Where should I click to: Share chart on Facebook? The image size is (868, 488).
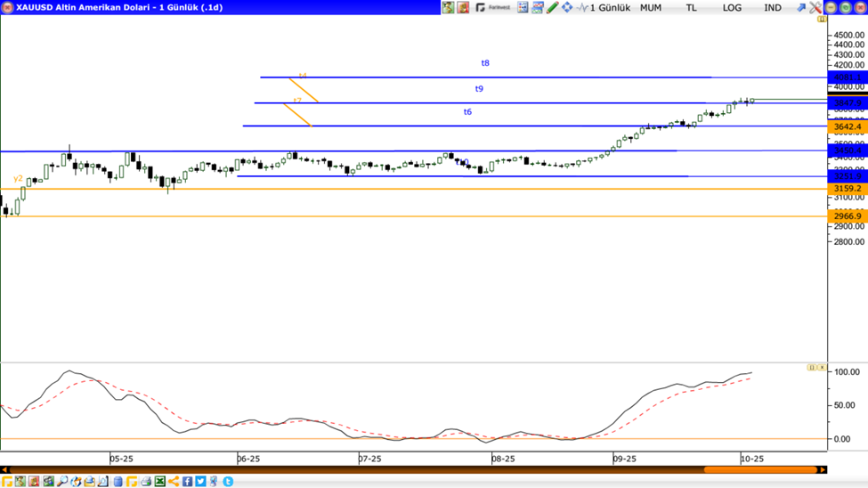pos(188,482)
